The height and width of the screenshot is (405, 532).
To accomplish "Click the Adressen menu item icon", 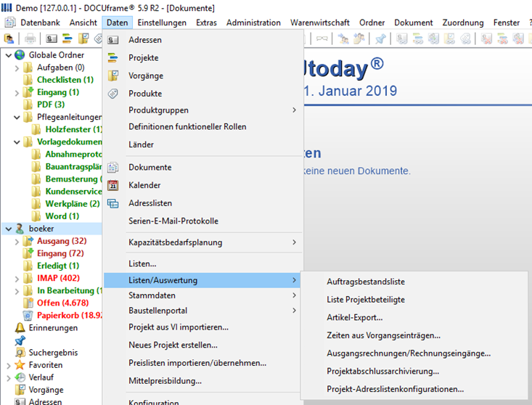I will [112, 40].
